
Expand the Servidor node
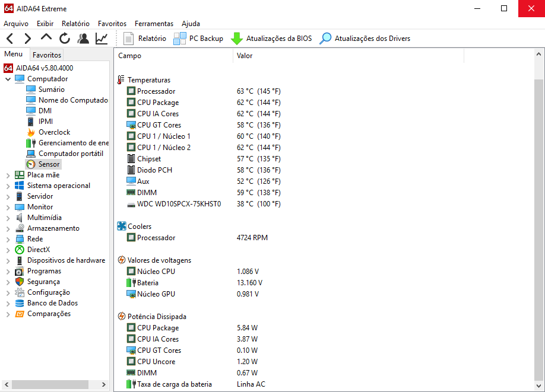click(8, 196)
